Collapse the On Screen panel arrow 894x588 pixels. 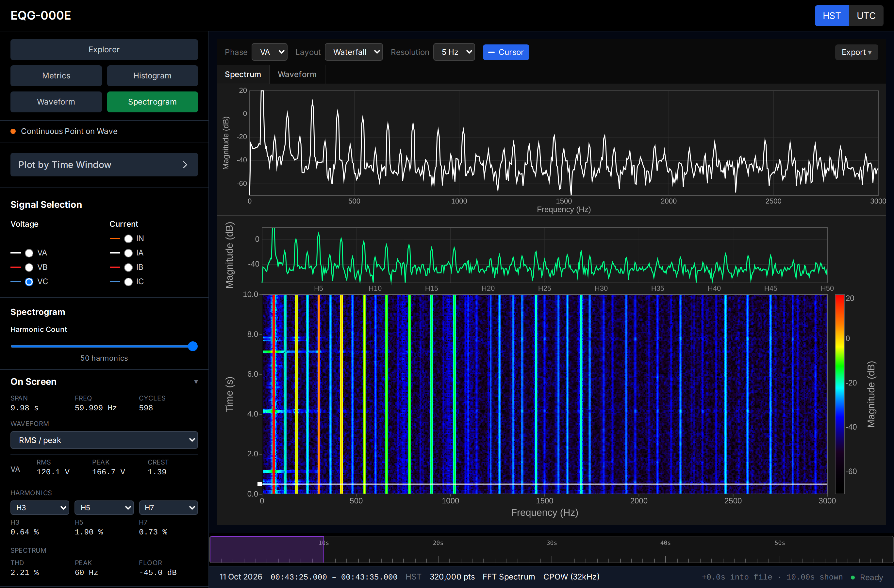pos(196,382)
